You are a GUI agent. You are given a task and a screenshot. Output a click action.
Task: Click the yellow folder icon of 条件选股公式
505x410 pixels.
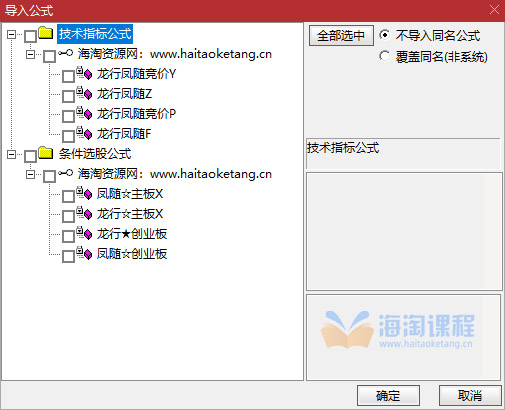tap(46, 153)
